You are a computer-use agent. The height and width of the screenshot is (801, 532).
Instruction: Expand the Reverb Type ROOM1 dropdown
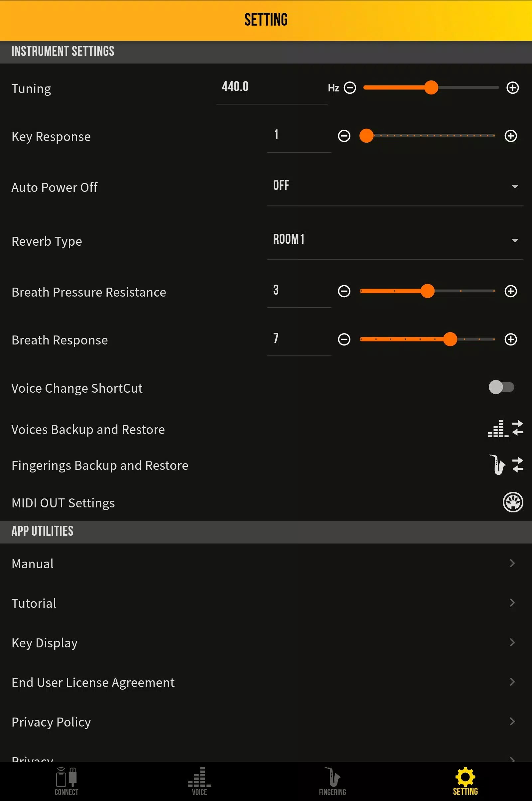pyautogui.click(x=395, y=240)
